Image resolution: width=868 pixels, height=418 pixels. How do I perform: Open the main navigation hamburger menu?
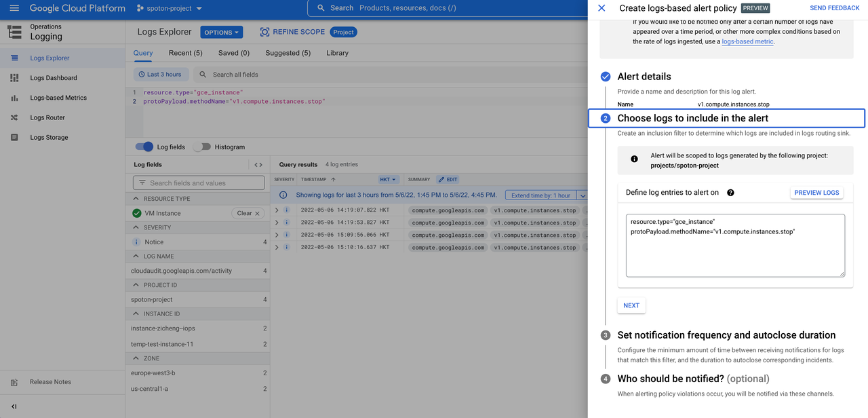[x=14, y=8]
